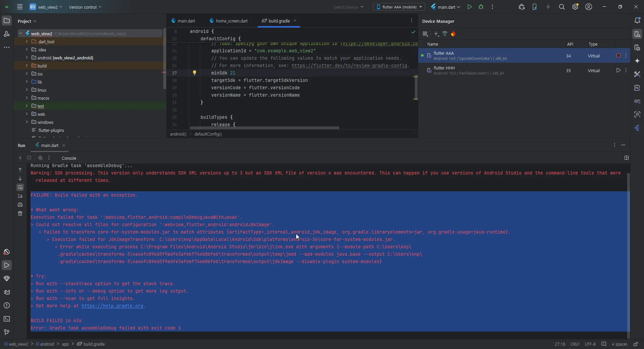Image resolution: width=644 pixels, height=349 pixels.
Task: Expand the .dart_tool folder
Action: (26, 42)
